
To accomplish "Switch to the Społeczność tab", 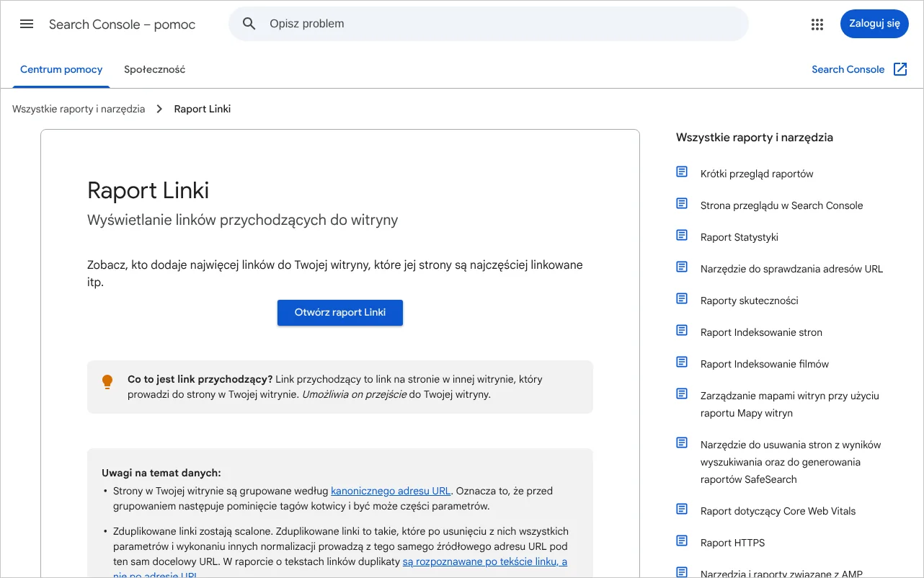I will [154, 70].
